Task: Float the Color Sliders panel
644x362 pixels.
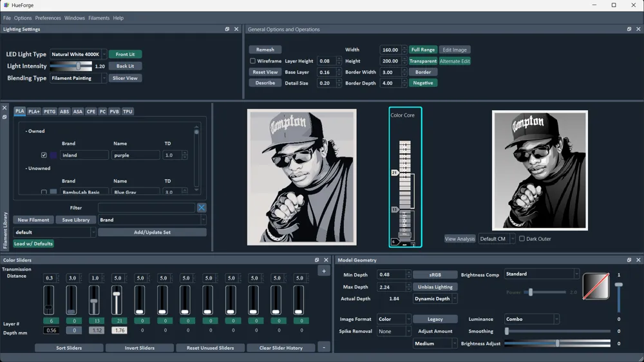Action: (x=317, y=260)
